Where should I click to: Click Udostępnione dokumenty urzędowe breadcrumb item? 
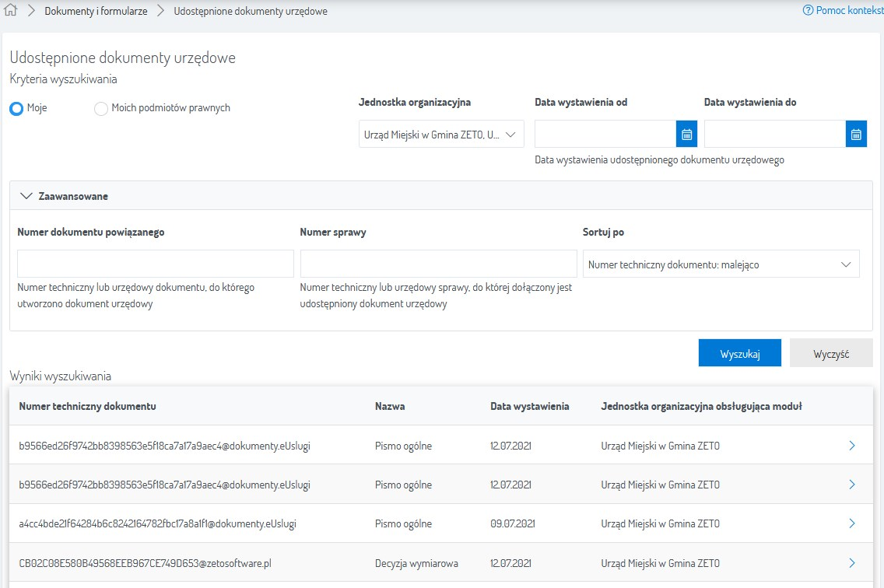tap(250, 12)
